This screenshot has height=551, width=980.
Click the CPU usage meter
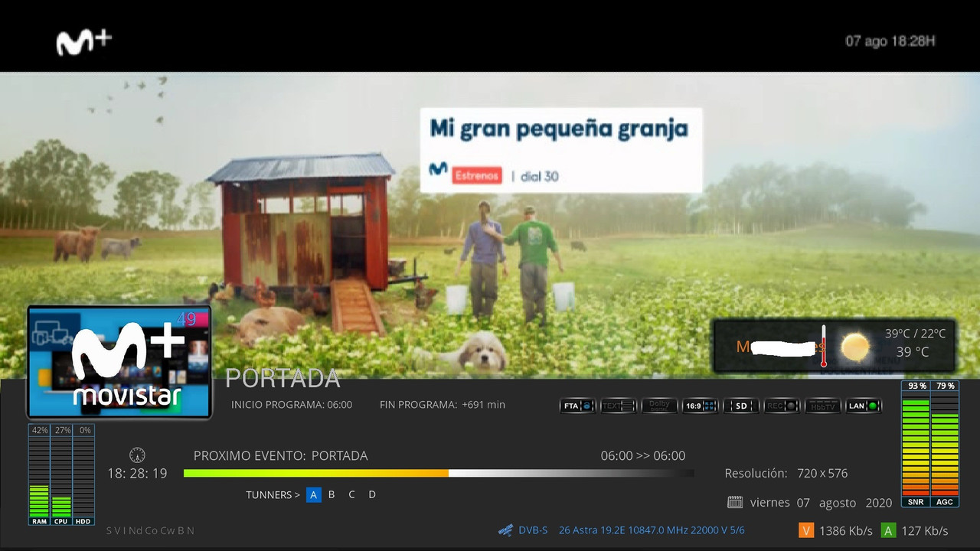click(x=61, y=475)
